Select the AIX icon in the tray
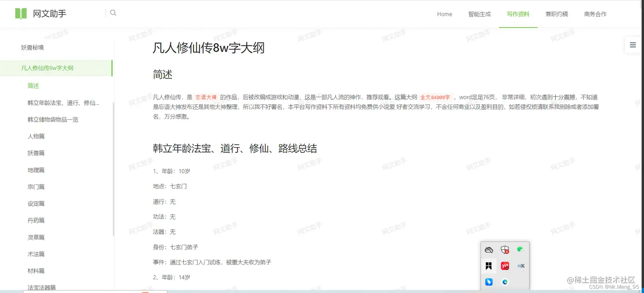Screen dimensions: 644x293 [520, 266]
